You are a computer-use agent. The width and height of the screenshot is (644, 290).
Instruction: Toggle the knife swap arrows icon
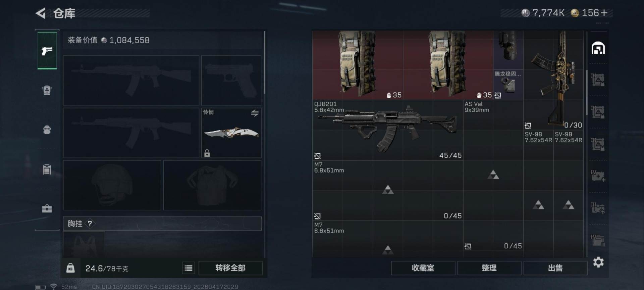[255, 113]
